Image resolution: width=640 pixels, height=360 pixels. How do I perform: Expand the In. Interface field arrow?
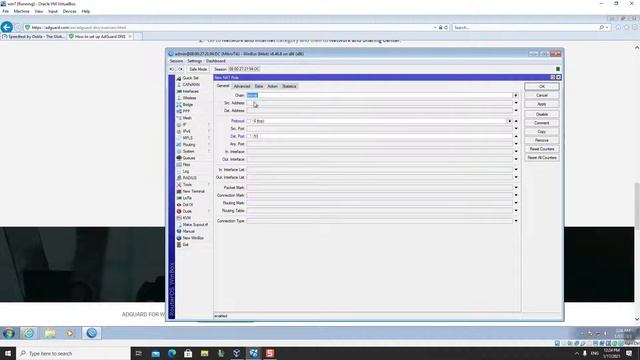click(x=516, y=151)
